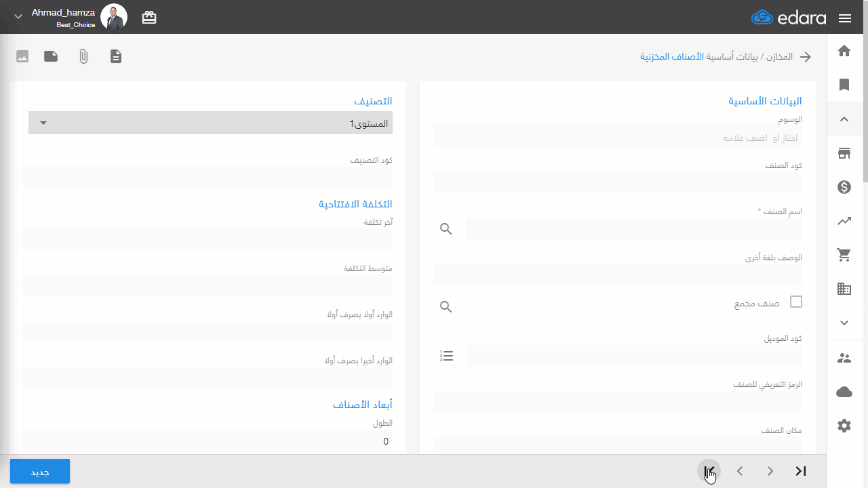The width and height of the screenshot is (868, 488).
Task: Click the الوارد أولا يصرف أولا field
Action: pos(208,331)
